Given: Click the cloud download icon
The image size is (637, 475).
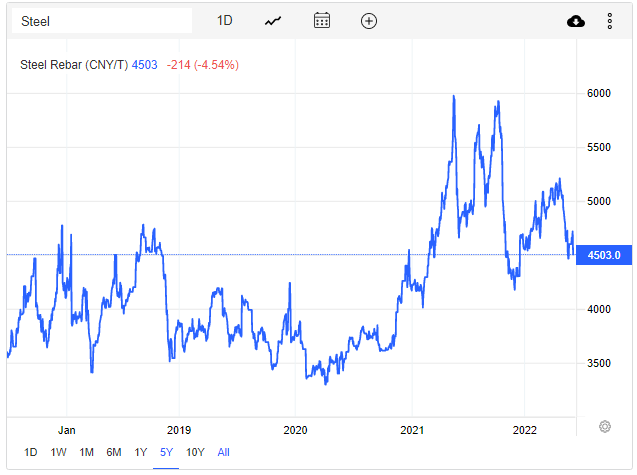Looking at the screenshot, I should tap(576, 21).
